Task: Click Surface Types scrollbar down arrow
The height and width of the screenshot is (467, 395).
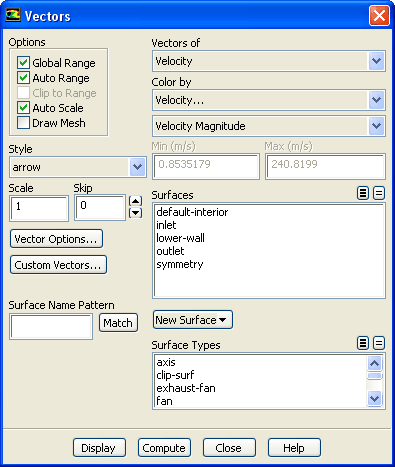Action: click(x=374, y=398)
